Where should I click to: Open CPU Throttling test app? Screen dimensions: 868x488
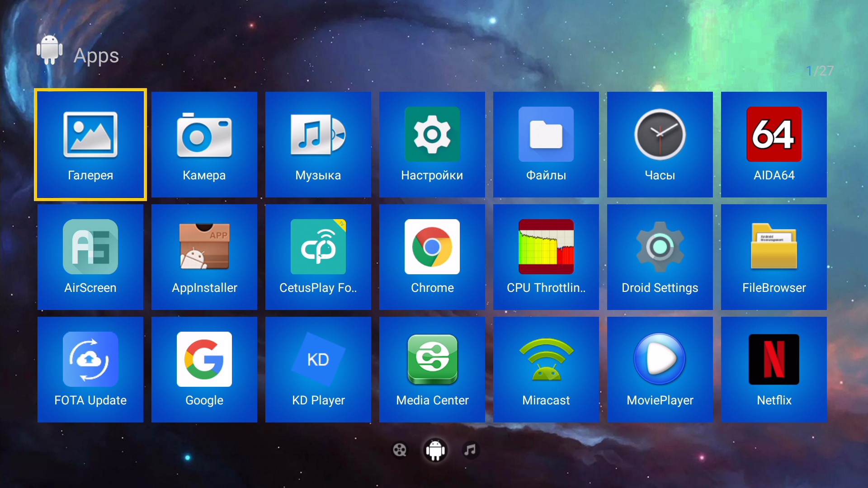[546, 257]
